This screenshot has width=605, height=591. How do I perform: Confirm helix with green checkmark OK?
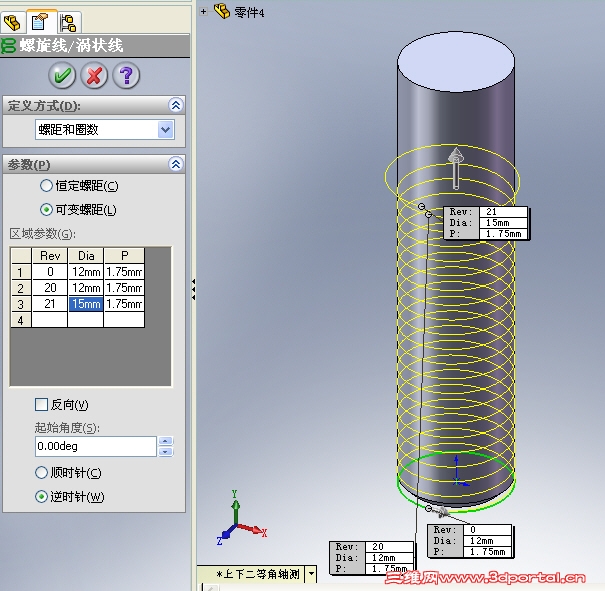tap(62, 75)
